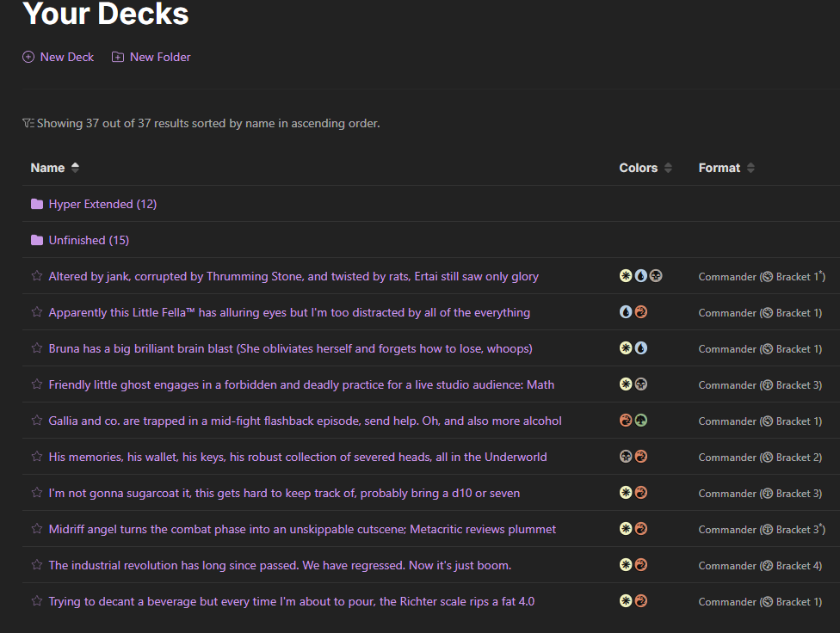Click blue mana symbol in Bruna row
This screenshot has width=840, height=633.
click(x=640, y=348)
